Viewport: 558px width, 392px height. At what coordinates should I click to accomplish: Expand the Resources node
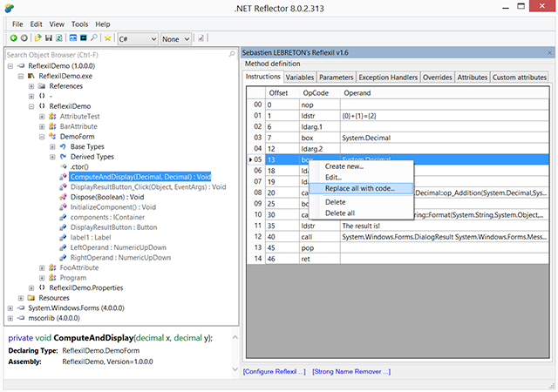click(21, 298)
